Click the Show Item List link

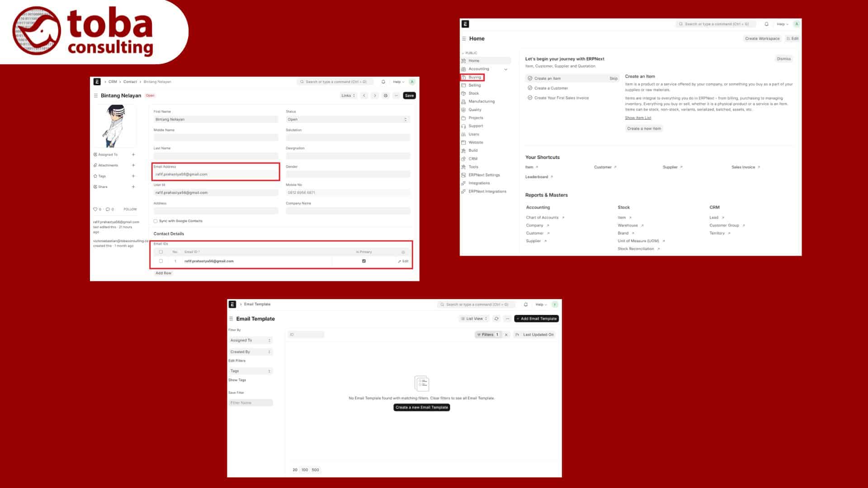(638, 118)
